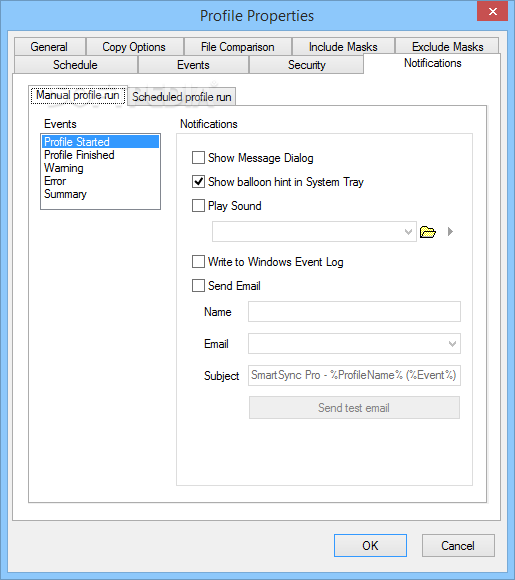This screenshot has width=515, height=580.
Task: Select the Notifications tab
Action: pyautogui.click(x=432, y=63)
